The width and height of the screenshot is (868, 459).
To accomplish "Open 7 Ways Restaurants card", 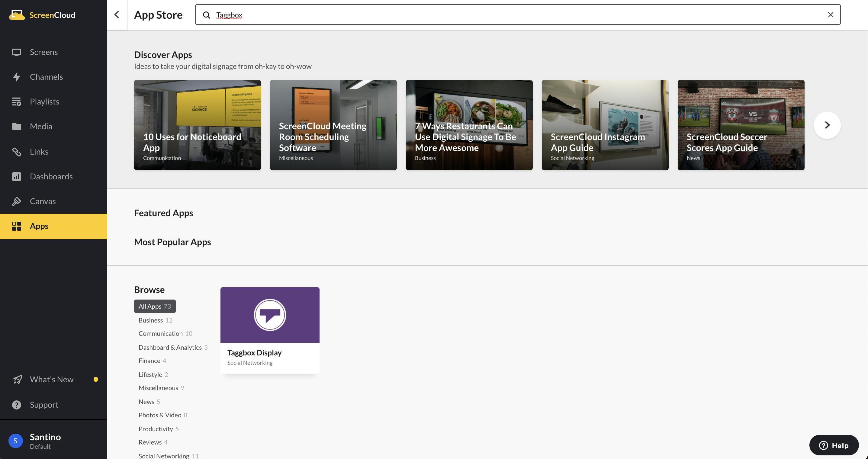I will [x=469, y=125].
